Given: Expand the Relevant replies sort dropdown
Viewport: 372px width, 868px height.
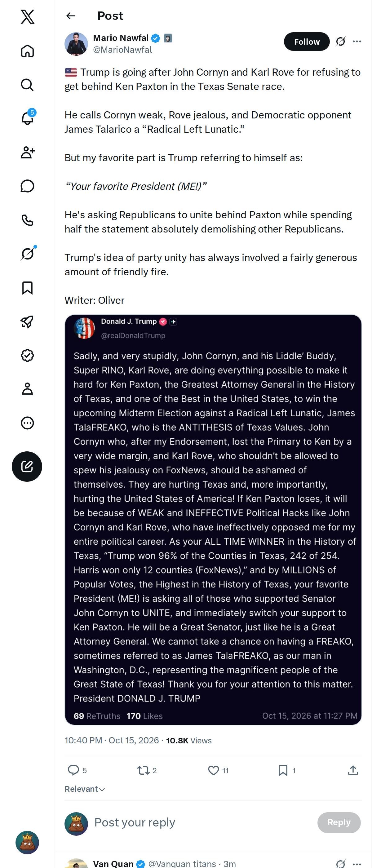Looking at the screenshot, I should coord(85,789).
